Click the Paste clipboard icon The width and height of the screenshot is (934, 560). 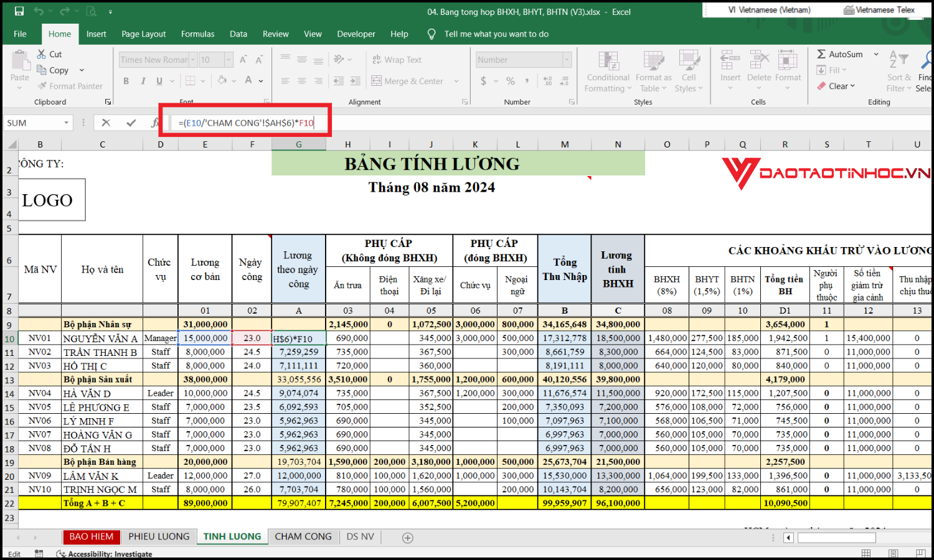[20, 61]
